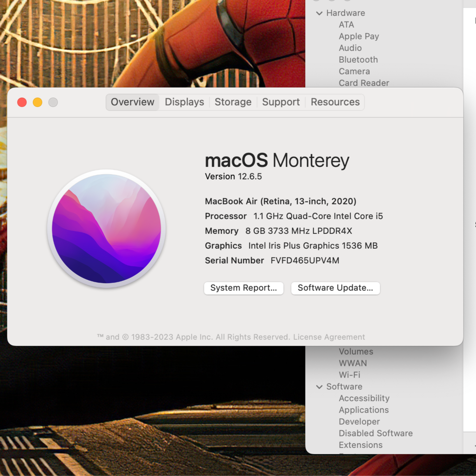Viewport: 476px width, 476px height.
Task: Open the Support tab
Action: click(281, 102)
